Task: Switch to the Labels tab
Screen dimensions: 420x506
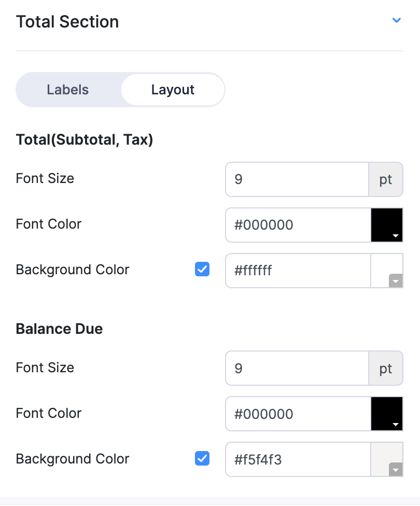Action: tap(68, 90)
